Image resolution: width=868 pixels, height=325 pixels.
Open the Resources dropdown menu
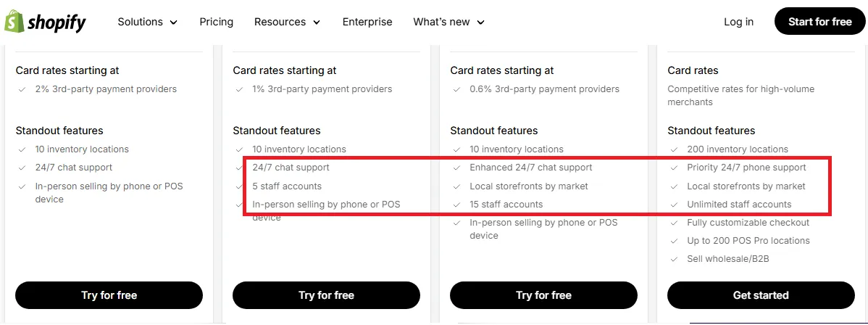287,22
